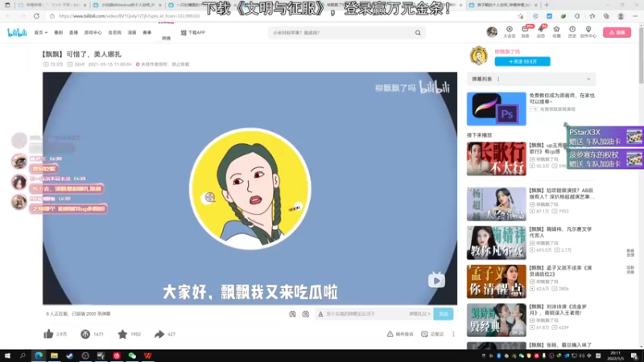
Task: Open the 杨超越 recommended video thumbnail
Action: 496,204
